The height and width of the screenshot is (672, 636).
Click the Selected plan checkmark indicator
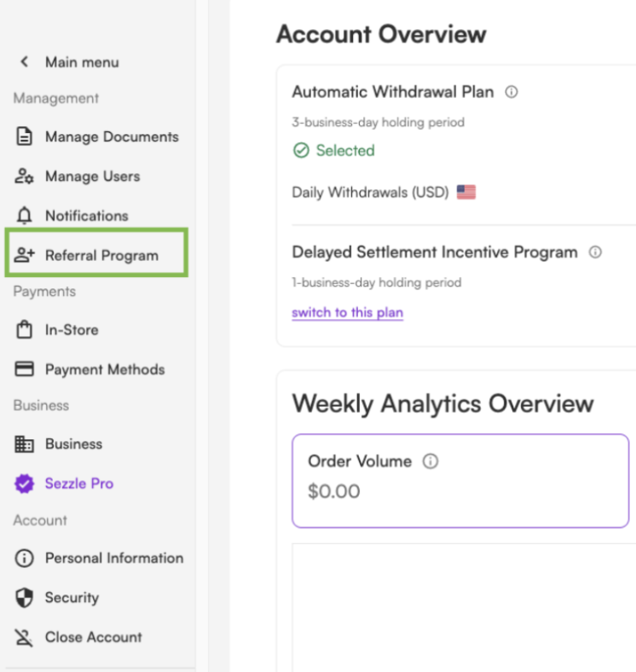(x=301, y=150)
